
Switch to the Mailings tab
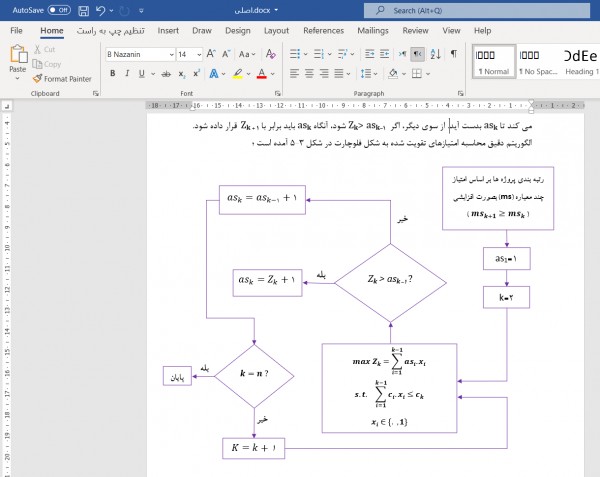point(372,31)
